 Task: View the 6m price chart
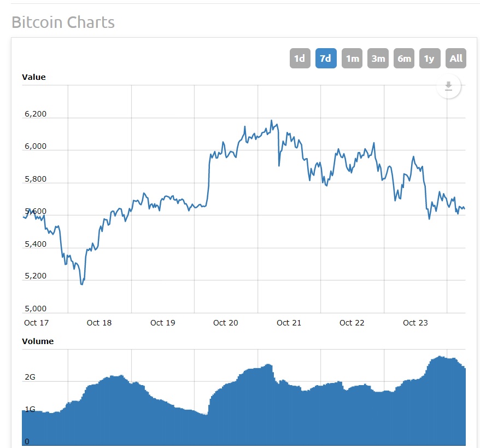403,58
